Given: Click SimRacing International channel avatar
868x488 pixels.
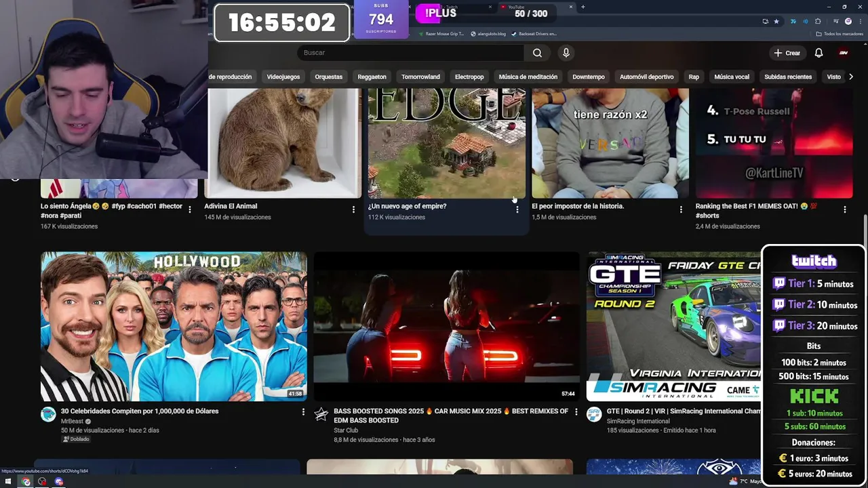Looking at the screenshot, I should pos(594,414).
